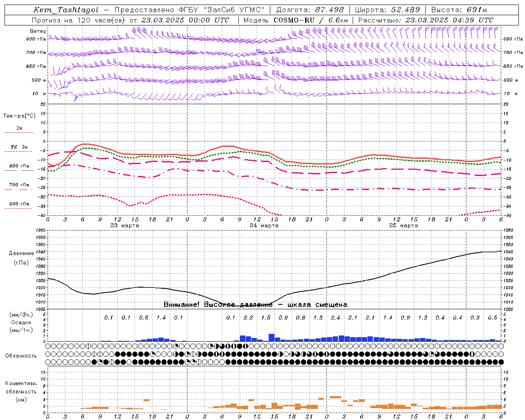Select the provider text ФГБУ "ЗапСиб УГМС"
This screenshot has width=525, height=420.
[x=221, y=10]
